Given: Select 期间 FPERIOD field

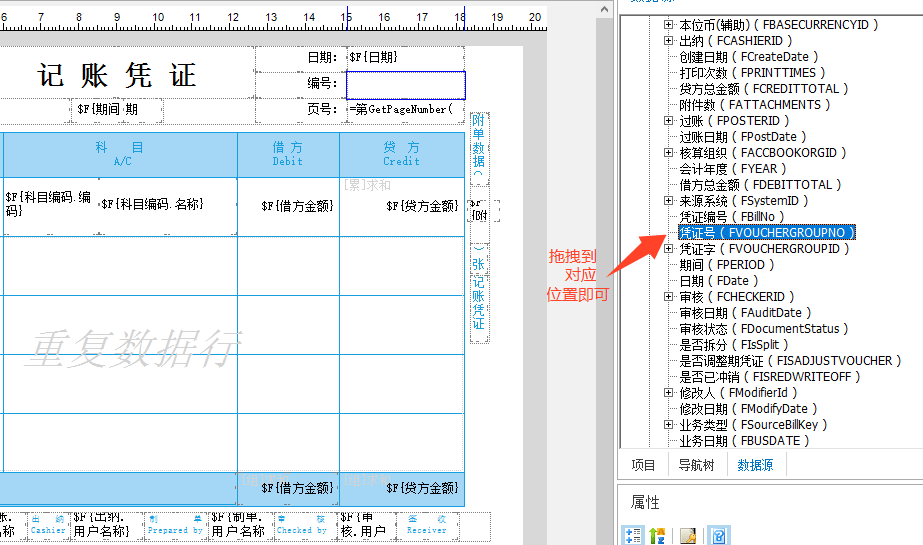Looking at the screenshot, I should [x=726, y=265].
